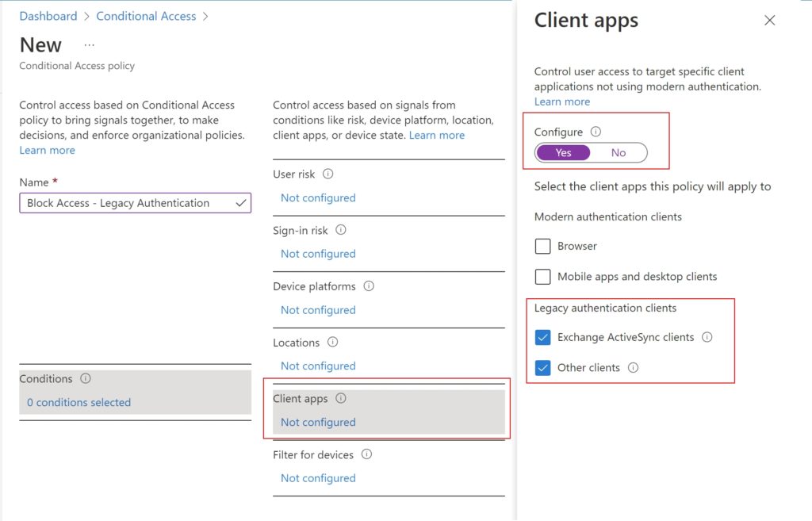This screenshot has height=521, width=812.
Task: Show info for Exchange ActiveSync clients
Action: coord(707,337)
